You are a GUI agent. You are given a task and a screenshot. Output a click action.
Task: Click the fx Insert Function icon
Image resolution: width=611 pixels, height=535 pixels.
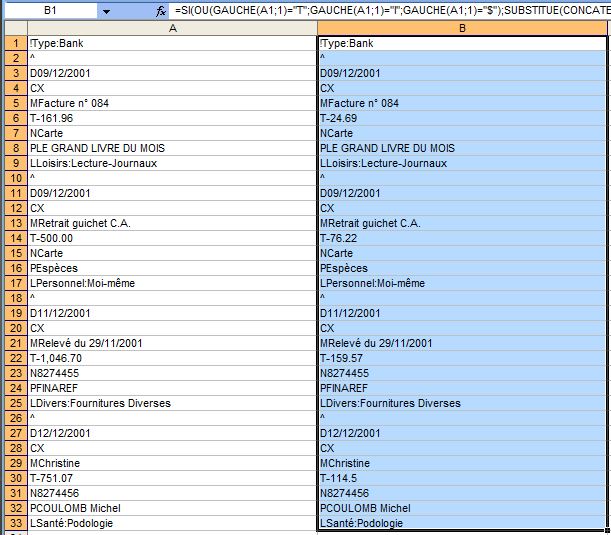[x=161, y=11]
